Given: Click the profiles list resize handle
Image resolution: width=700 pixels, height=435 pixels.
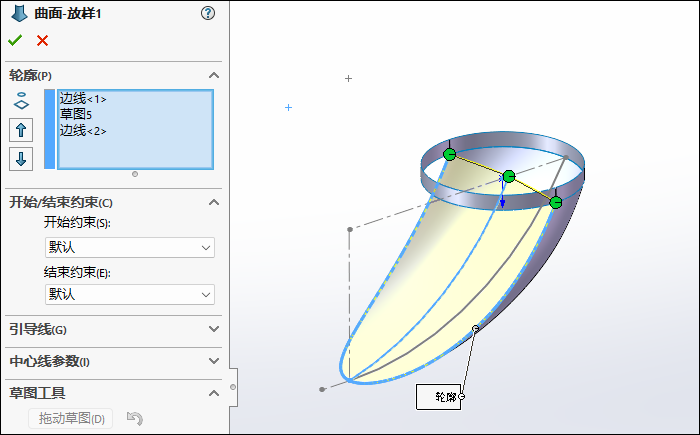Looking at the screenshot, I should [135, 174].
